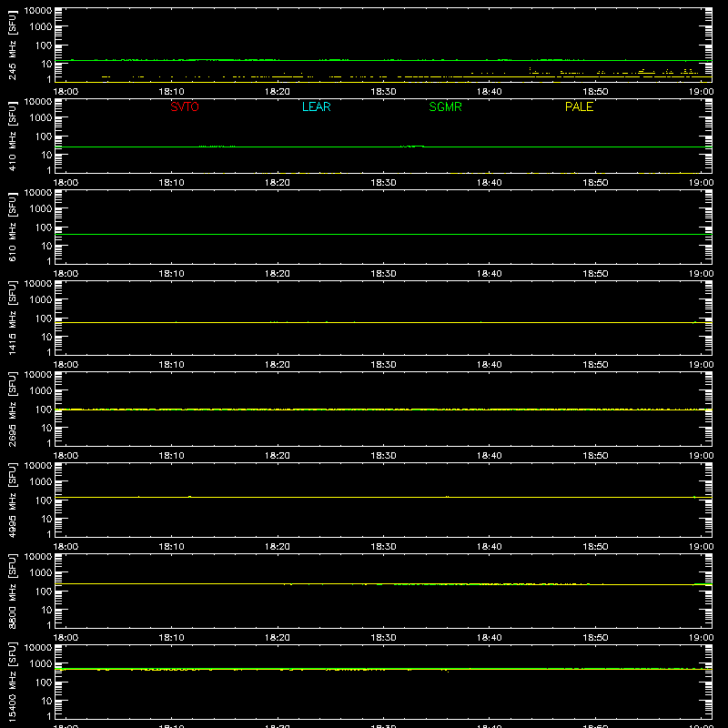Screen dimensions: 728x728
Task: Select the 4995 MHz [SFU] axis title
Action: pyautogui.click(x=12, y=500)
